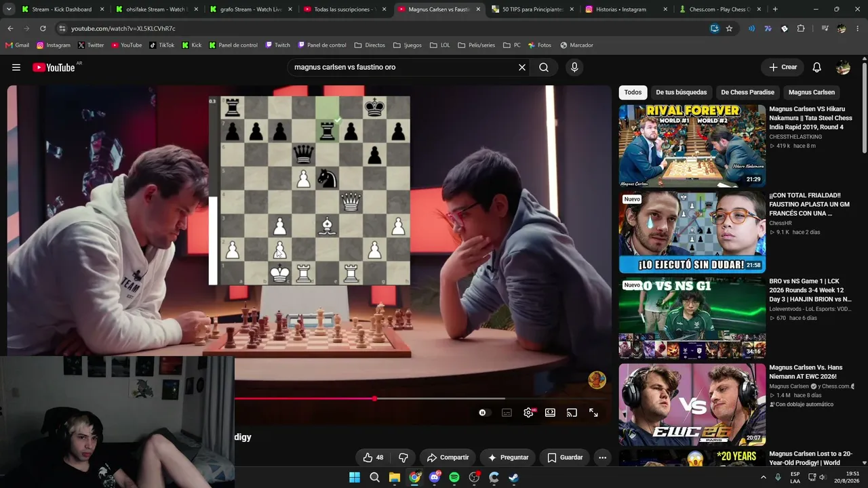The width and height of the screenshot is (868, 488).
Task: Open the YouTube guide hamburger menu
Action: (16, 67)
